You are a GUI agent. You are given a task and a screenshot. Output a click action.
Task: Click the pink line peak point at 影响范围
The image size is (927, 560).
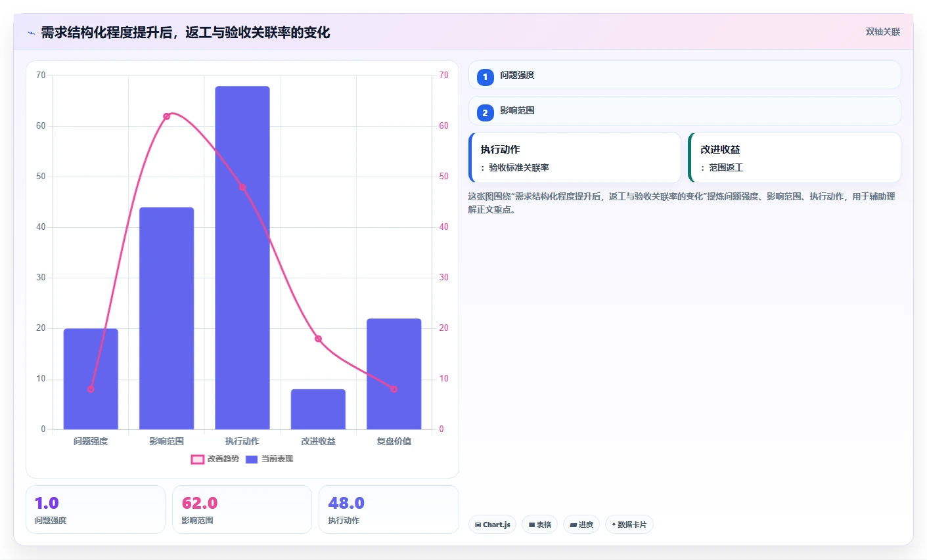pyautogui.click(x=166, y=116)
